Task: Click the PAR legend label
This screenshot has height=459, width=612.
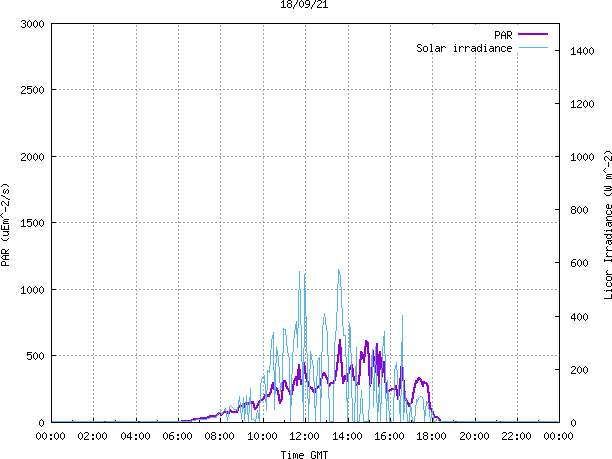Action: [x=503, y=35]
